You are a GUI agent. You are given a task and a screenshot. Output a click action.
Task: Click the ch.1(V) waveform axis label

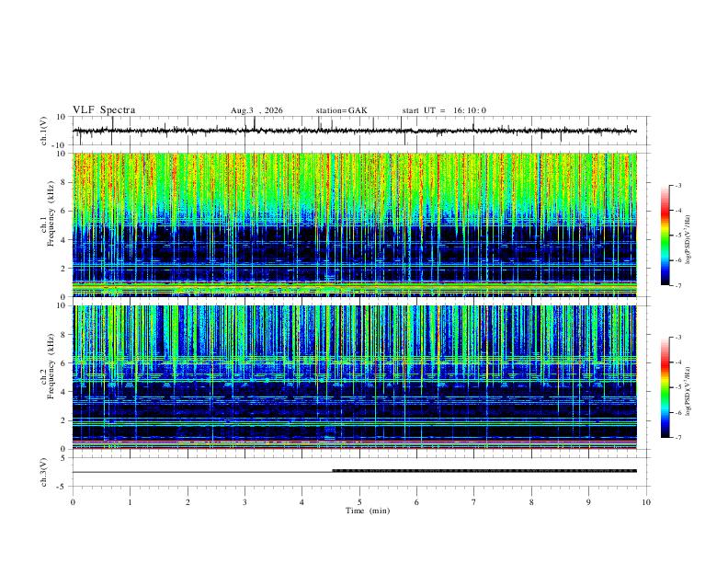44,131
